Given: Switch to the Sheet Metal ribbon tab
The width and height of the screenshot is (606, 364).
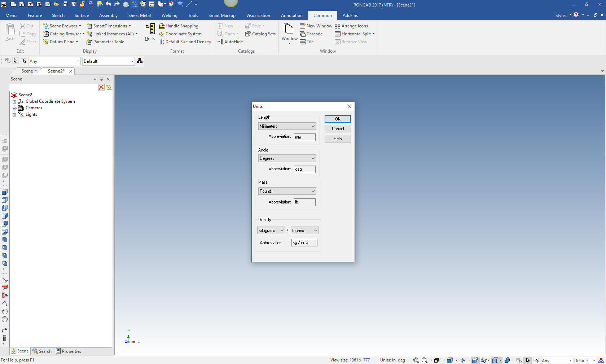Looking at the screenshot, I should pyautogui.click(x=139, y=16).
